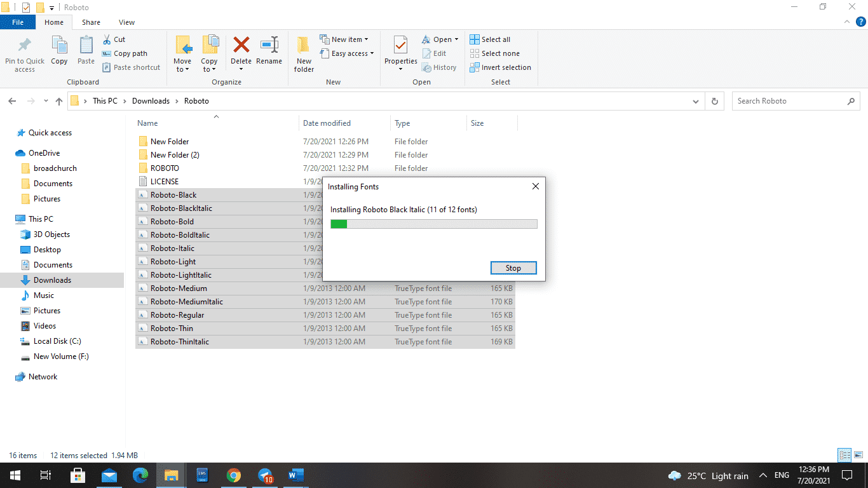Image resolution: width=868 pixels, height=488 pixels.
Task: Open the File menu tab
Action: click(x=18, y=22)
